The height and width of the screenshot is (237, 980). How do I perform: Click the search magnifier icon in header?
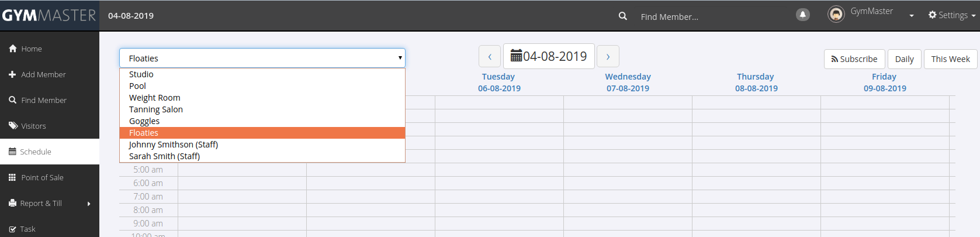[623, 16]
